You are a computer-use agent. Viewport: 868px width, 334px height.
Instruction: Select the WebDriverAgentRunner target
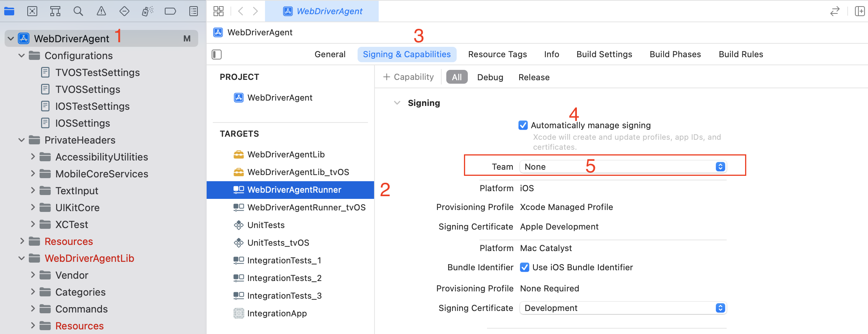(290, 190)
